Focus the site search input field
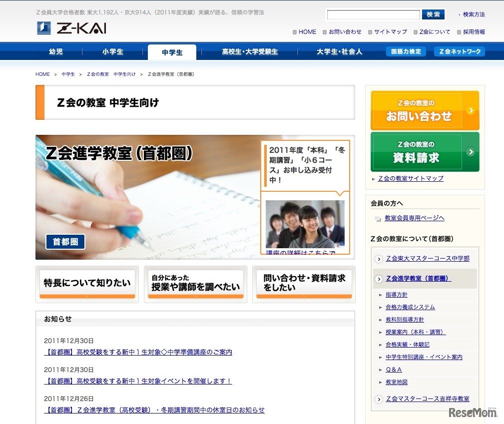Screen dimensions: 504x424 (x=374, y=14)
